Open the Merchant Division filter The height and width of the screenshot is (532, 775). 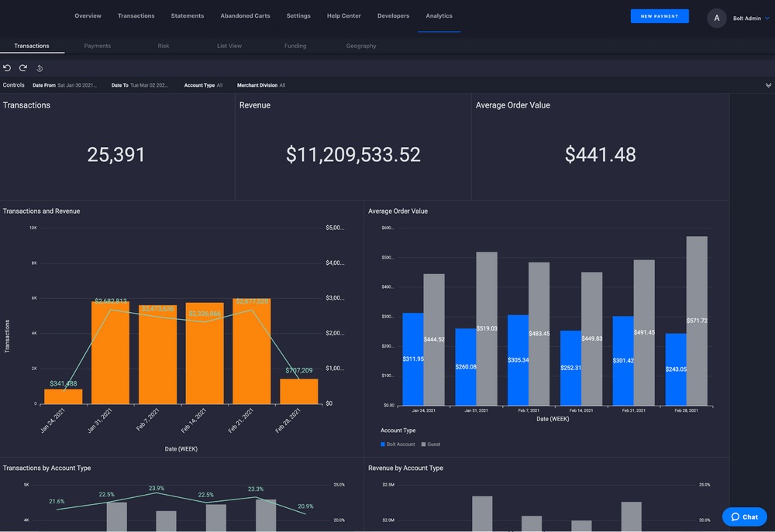[x=261, y=85]
